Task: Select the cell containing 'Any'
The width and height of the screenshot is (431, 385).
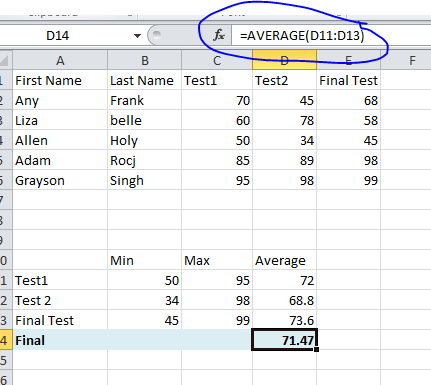Action: tap(60, 100)
